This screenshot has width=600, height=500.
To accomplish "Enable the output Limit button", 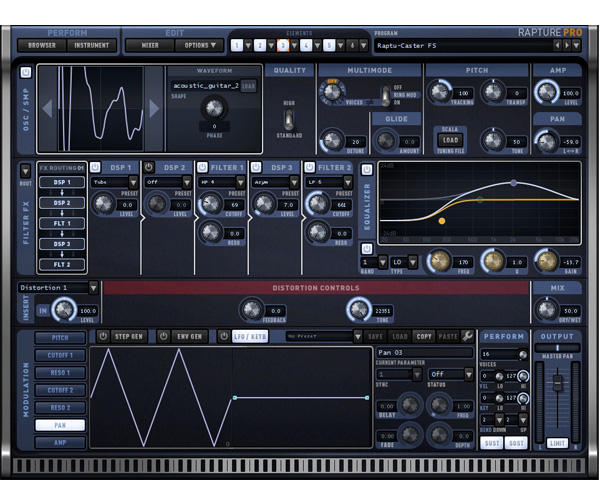I will [x=557, y=443].
